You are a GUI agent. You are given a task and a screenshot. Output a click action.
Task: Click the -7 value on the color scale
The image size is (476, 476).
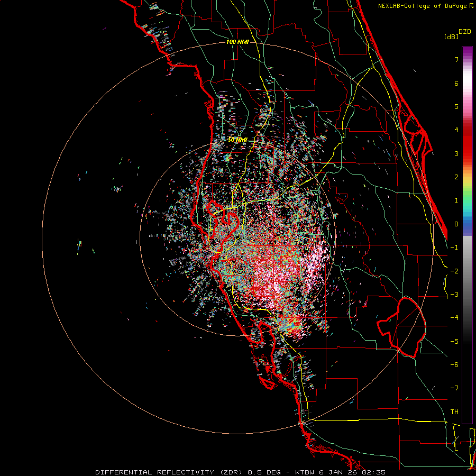coord(454,388)
